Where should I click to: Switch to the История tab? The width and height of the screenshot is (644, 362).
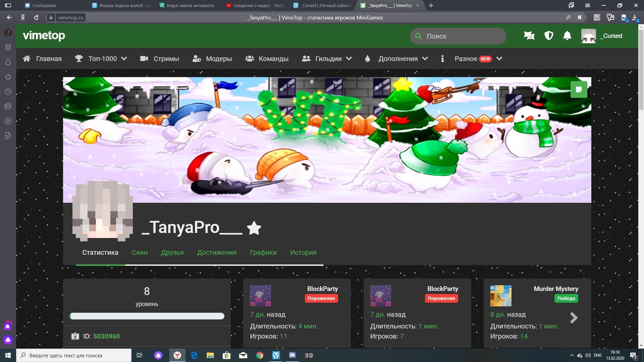pyautogui.click(x=303, y=252)
